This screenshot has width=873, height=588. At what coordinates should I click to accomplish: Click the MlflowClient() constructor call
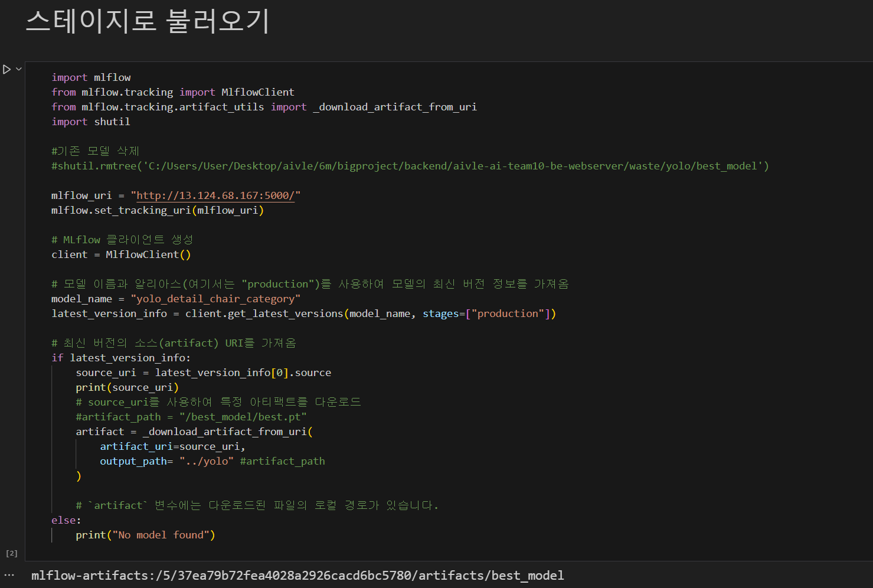[148, 254]
